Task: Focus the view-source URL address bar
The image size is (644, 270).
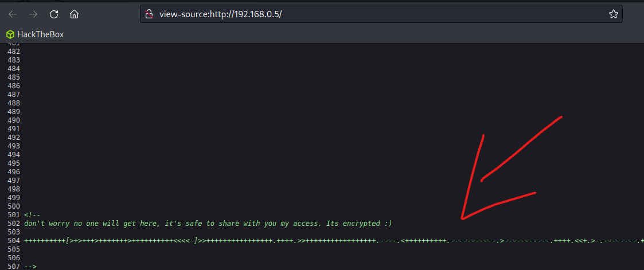Action: point(381,14)
